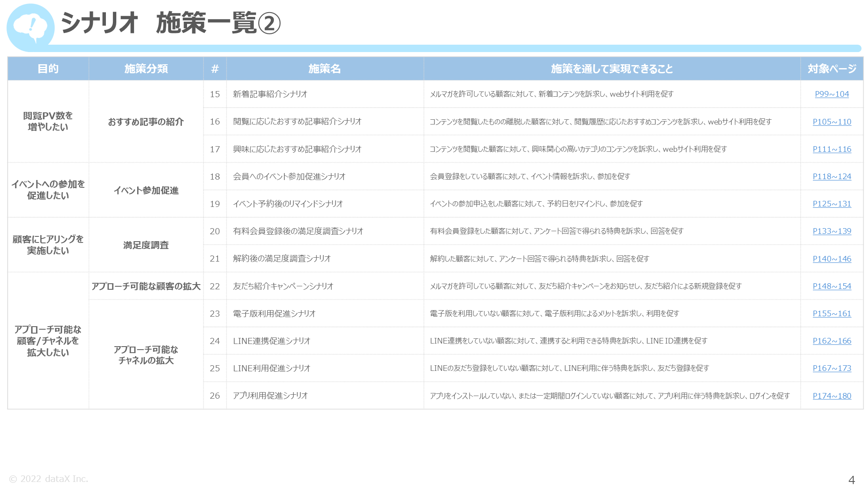Open page link P162~166
868x488 pixels.
[x=832, y=341]
